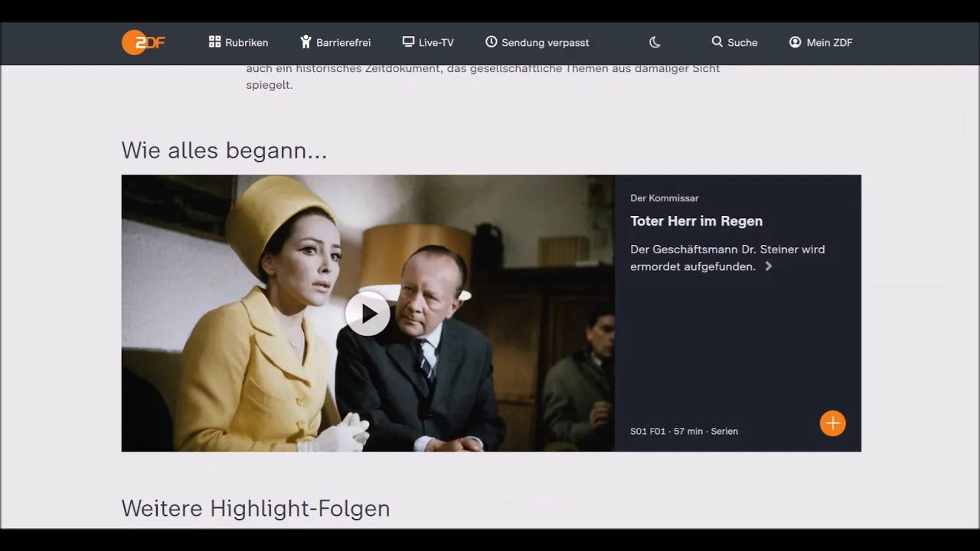Click the Barrierefrei accessibility icon
This screenshot has width=980, height=551.
[x=305, y=42]
